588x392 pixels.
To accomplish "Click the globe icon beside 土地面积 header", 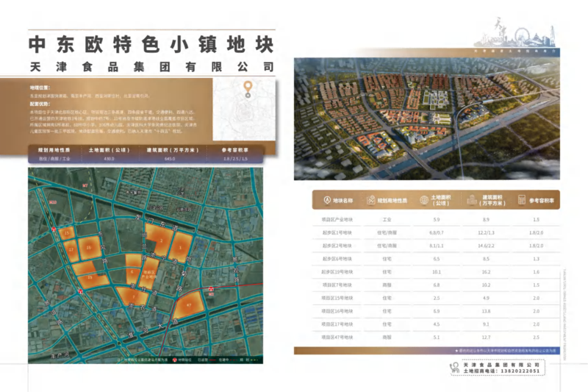I will (x=424, y=200).
